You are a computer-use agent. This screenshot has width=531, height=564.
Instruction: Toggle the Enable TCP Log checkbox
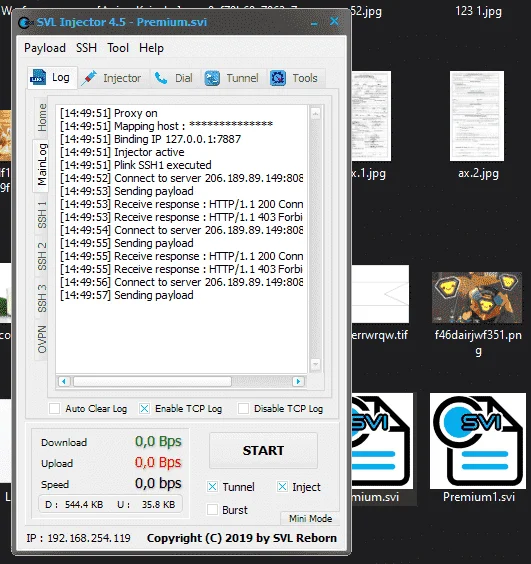(x=144, y=409)
